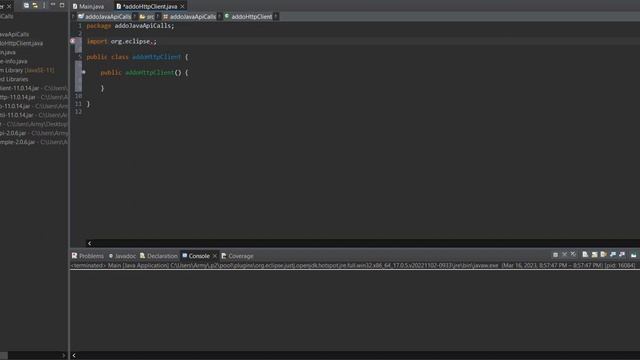Click class name addoHttpClient in declaration
The width and height of the screenshot is (640, 360).
pyautogui.click(x=156, y=57)
